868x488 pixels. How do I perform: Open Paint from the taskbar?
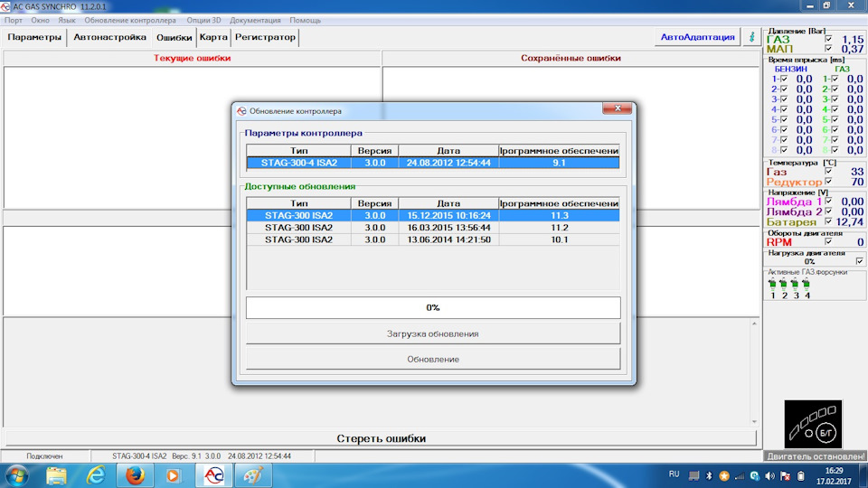253,476
